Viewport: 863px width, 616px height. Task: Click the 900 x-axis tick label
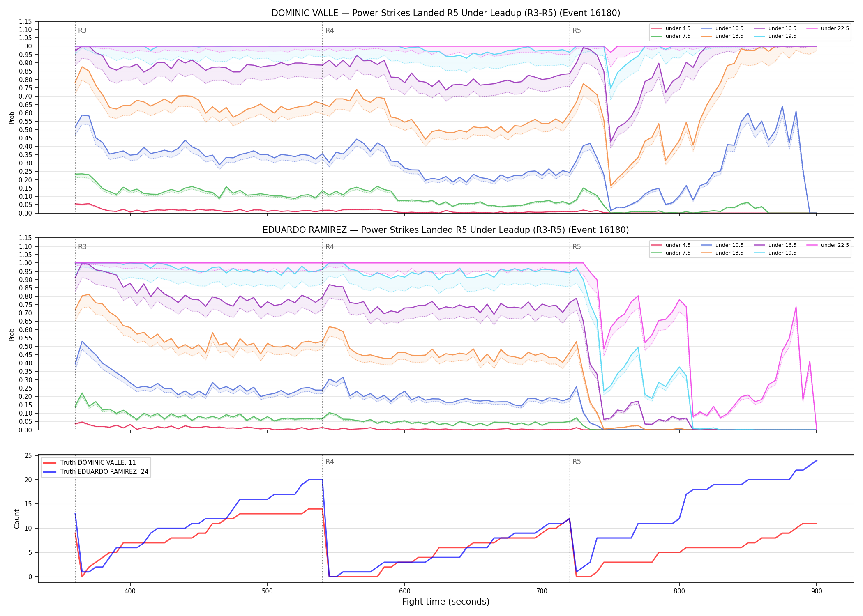click(x=817, y=591)
